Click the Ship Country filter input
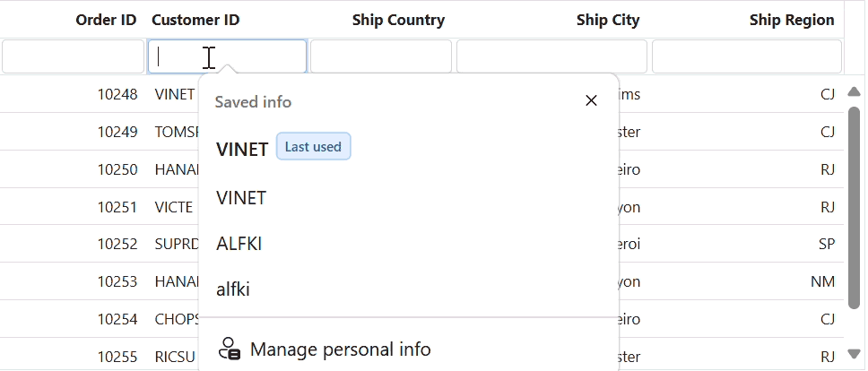This screenshot has height=371, width=868. 380,56
